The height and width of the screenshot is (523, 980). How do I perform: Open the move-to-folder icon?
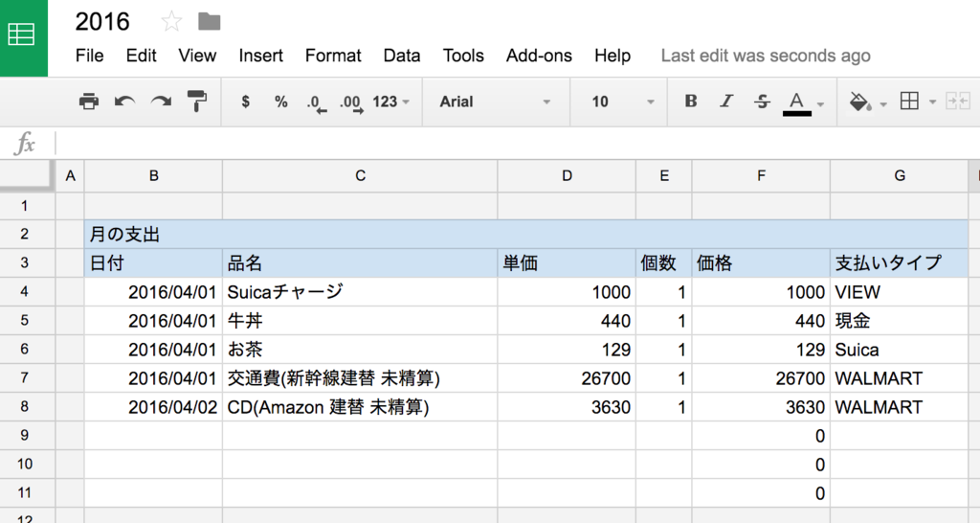click(209, 22)
